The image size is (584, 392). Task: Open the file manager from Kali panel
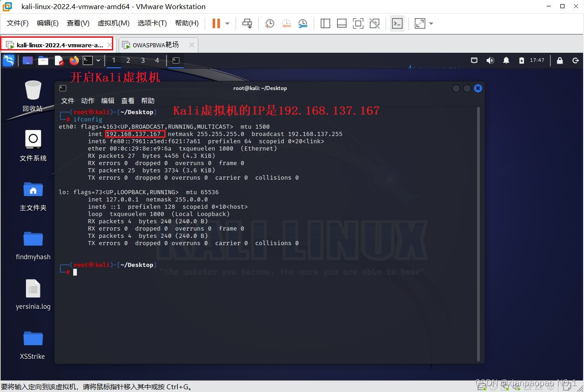[x=43, y=60]
